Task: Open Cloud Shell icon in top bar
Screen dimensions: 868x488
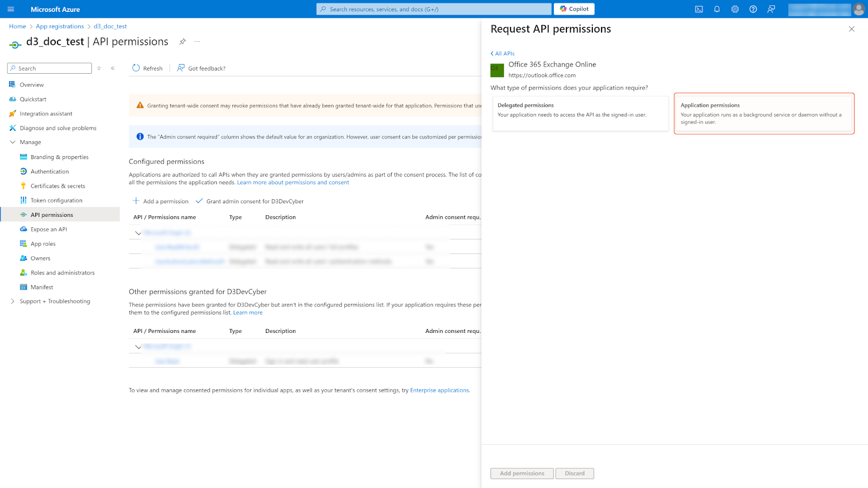Action: [x=699, y=9]
